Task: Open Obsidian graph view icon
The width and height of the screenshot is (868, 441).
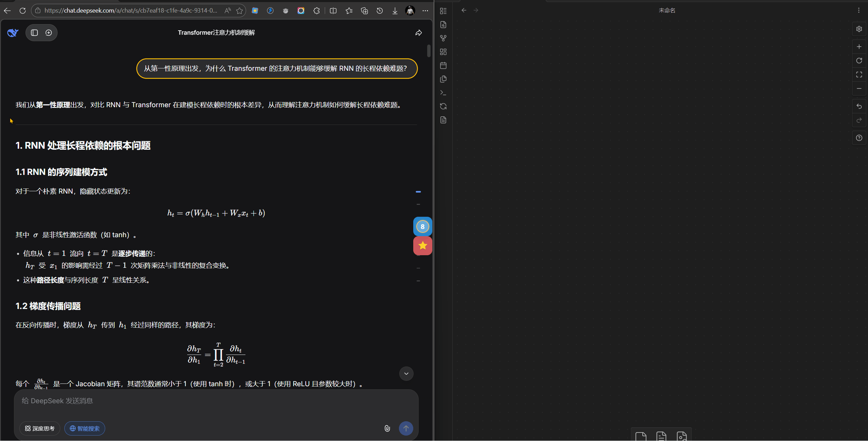Action: (x=443, y=38)
